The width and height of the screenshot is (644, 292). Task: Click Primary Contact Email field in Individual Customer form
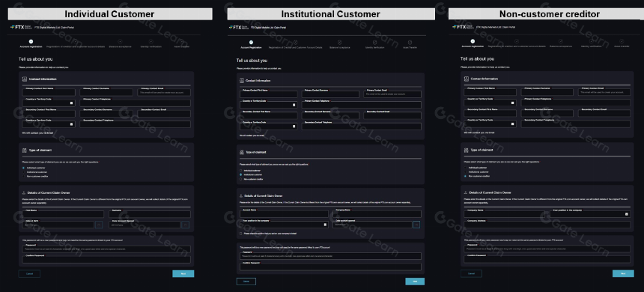coord(164,92)
